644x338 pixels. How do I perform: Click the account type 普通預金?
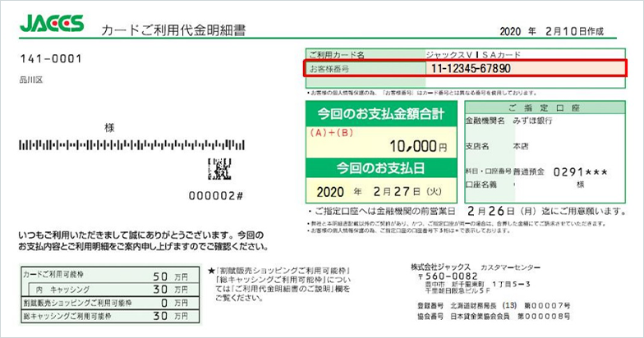coord(529,172)
